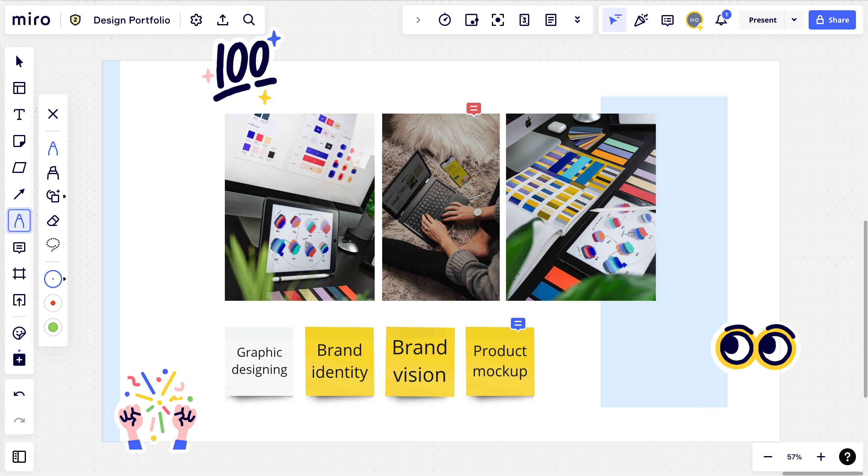
Task: Click the Frames capture icon
Action: tap(498, 19)
